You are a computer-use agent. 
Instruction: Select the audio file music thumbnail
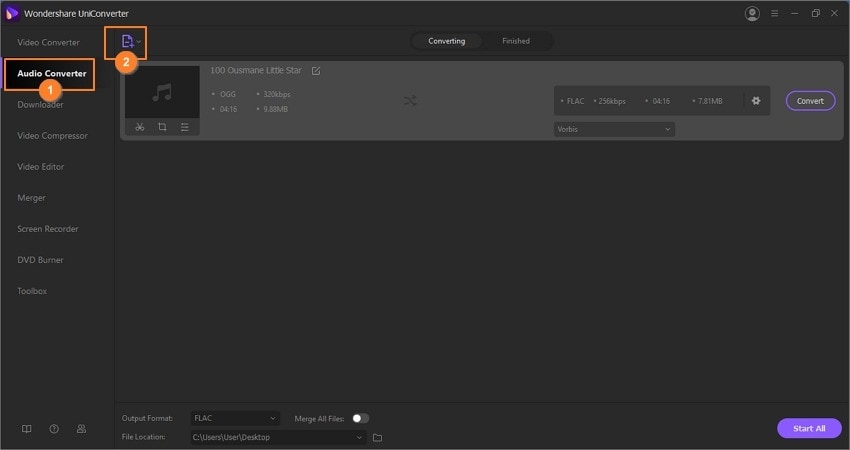pos(162,92)
